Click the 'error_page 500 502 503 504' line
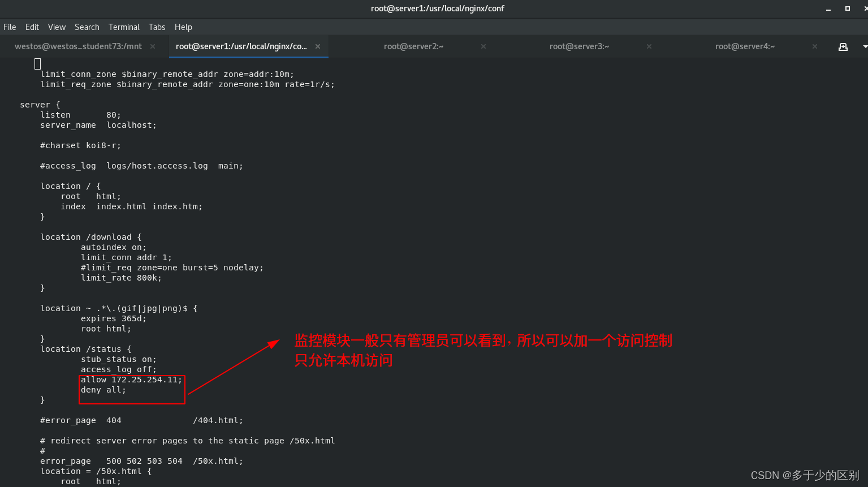Viewport: 868px width, 487px height. pyautogui.click(x=141, y=461)
